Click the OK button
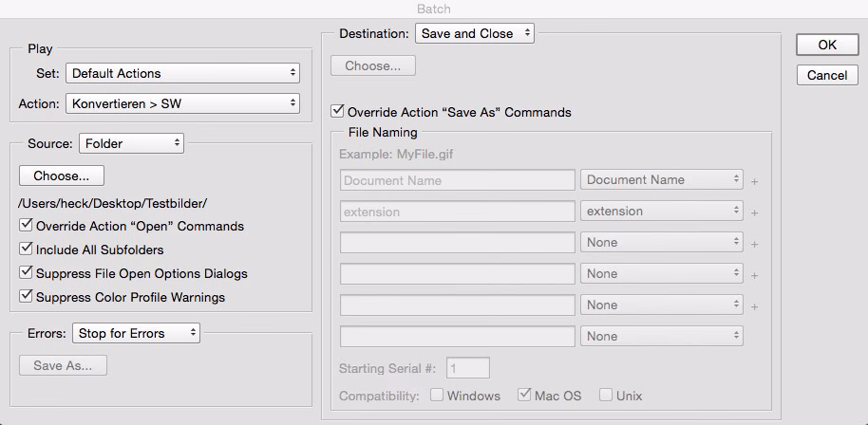868x425 pixels. [826, 45]
